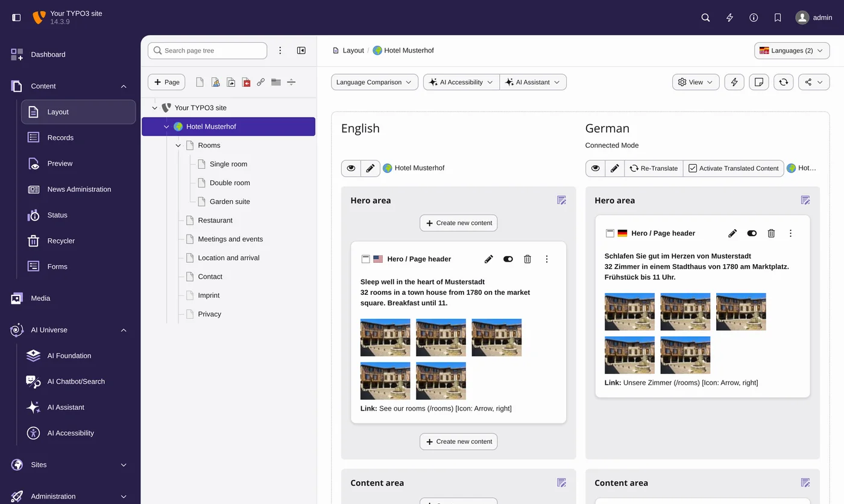Reload the page module view
The image size is (844, 504).
coord(783,82)
